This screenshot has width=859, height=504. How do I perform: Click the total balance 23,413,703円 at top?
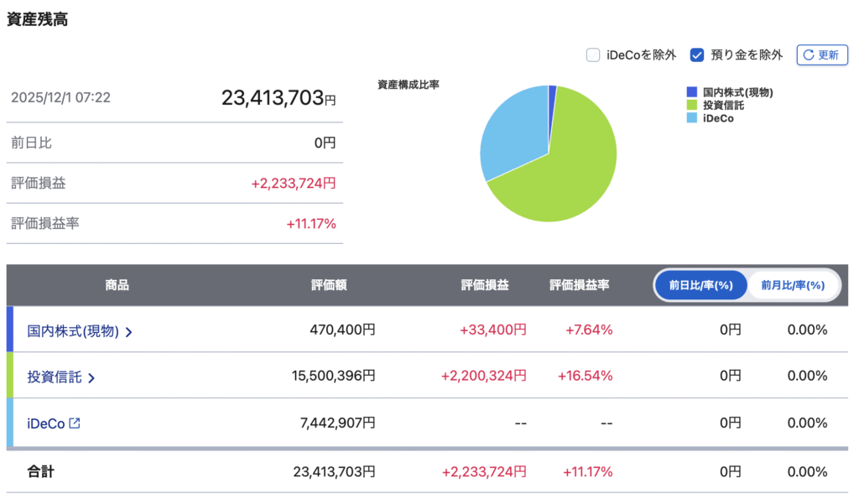click(278, 98)
